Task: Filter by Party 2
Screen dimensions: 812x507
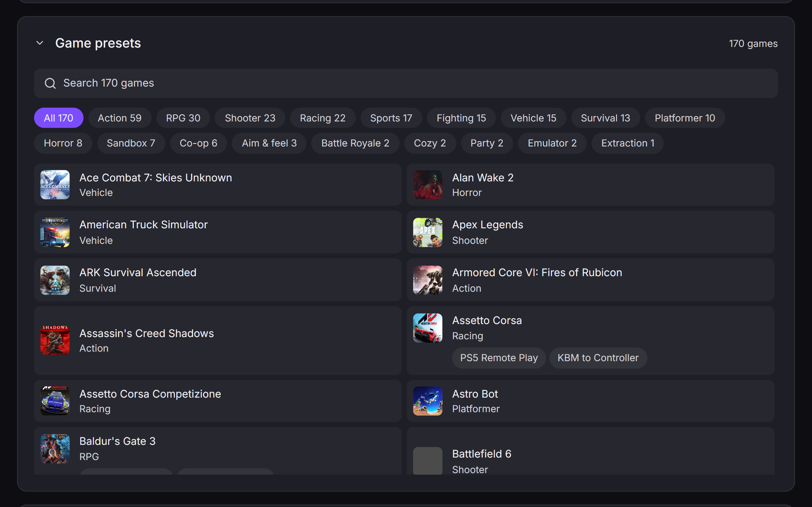Action: [487, 143]
